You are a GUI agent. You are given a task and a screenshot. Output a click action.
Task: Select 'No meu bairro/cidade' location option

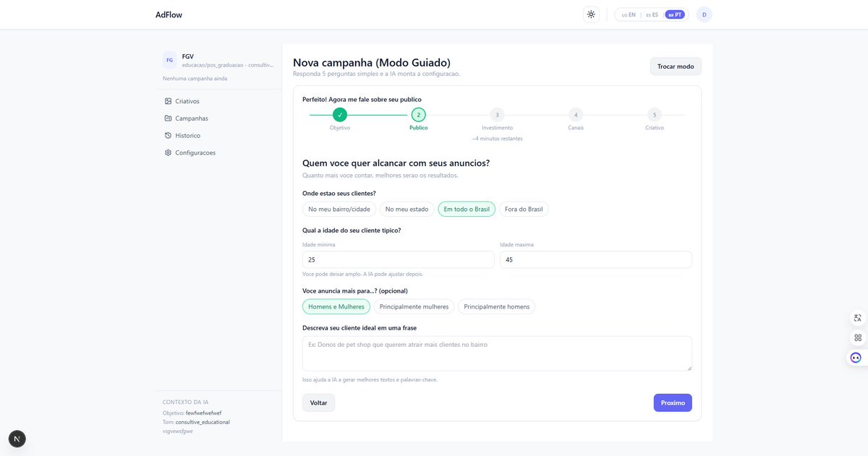[x=339, y=209]
